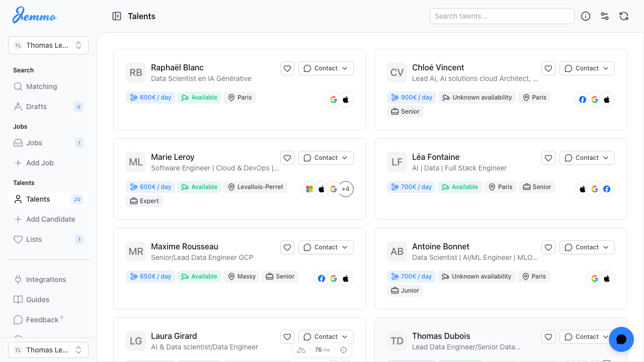
Task: Open the filter preferences icon near search bar
Action: click(604, 16)
